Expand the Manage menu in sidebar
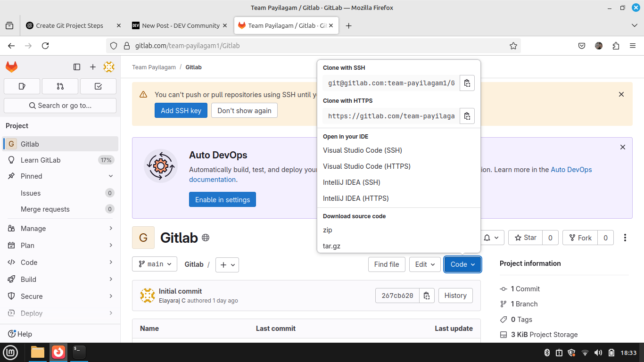This screenshot has width=644, height=362. click(60, 229)
